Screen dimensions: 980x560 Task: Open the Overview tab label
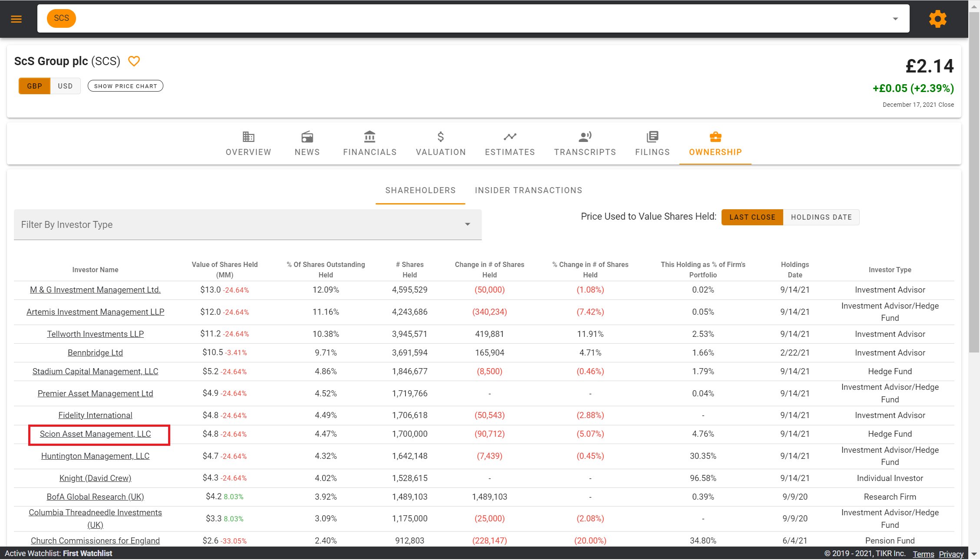(248, 152)
